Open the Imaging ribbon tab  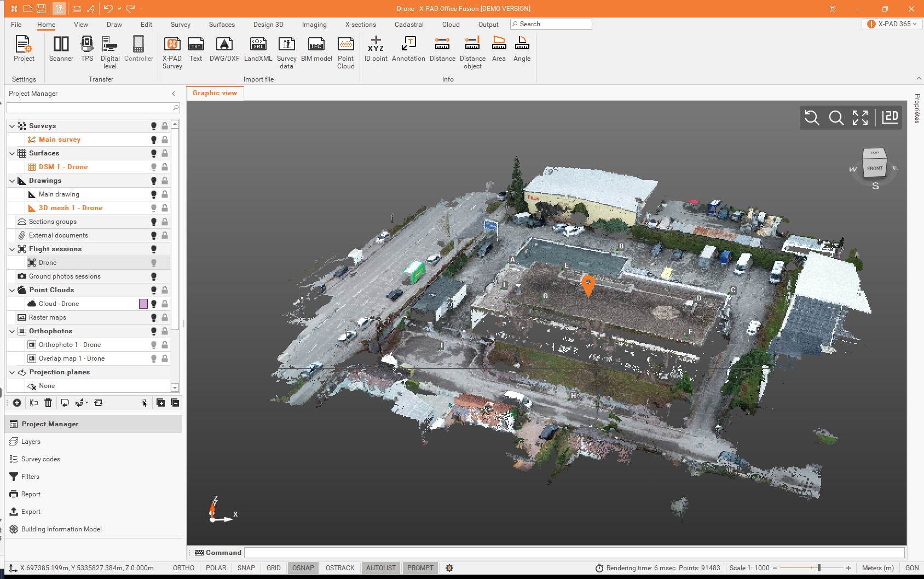314,25
